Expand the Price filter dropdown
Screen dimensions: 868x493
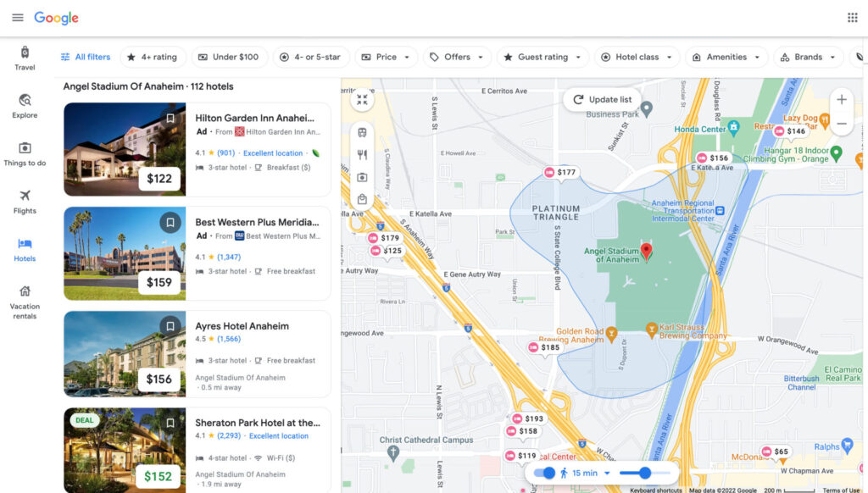click(386, 57)
